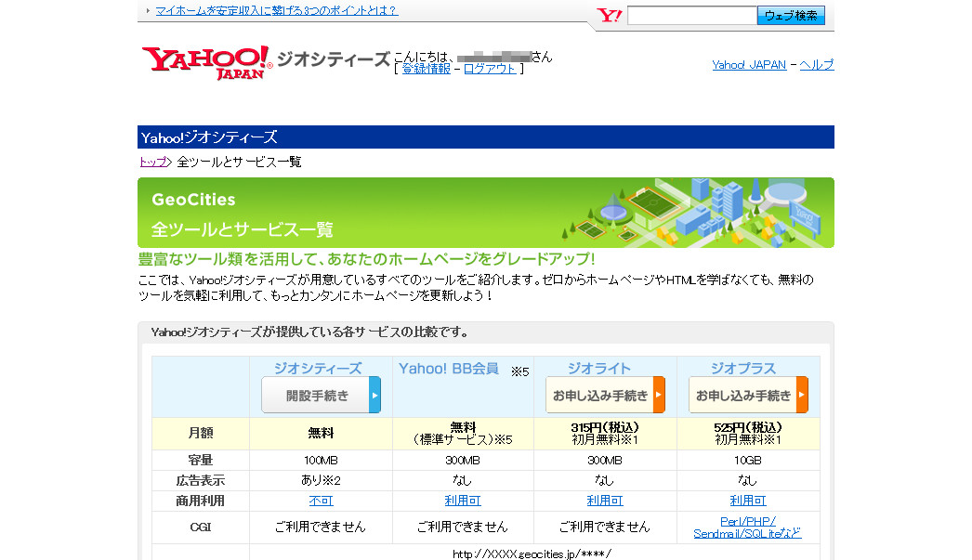972x560 pixels.
Task: Click the 容量 row label
Action: click(201, 461)
